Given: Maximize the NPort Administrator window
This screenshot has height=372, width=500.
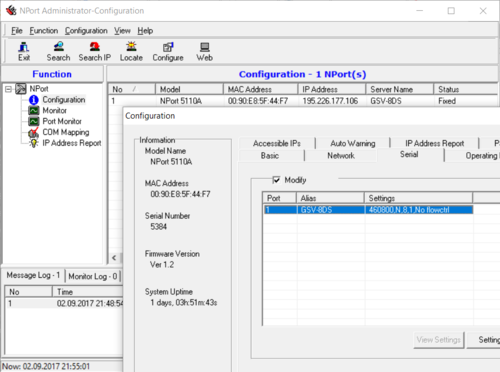Looking at the screenshot, I should tap(451, 11).
